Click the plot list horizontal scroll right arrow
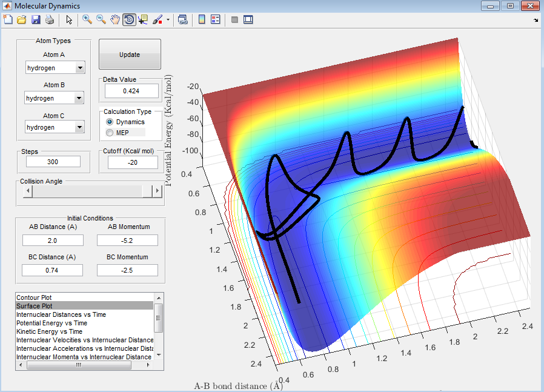This screenshot has height=392, width=544. 148,365
